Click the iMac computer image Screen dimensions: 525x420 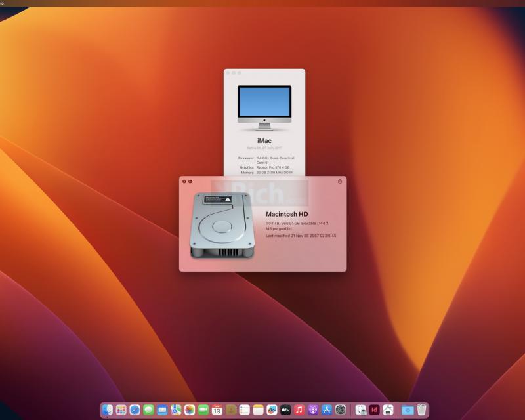coord(264,108)
